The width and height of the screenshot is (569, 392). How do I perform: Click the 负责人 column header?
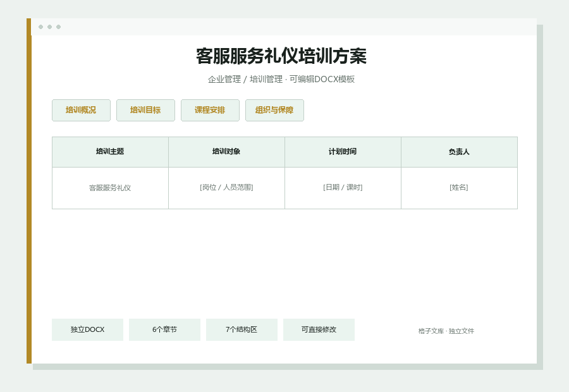pos(460,152)
